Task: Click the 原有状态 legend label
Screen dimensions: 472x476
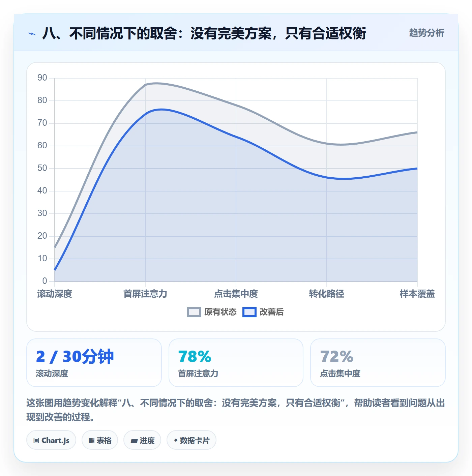Action: coord(220,312)
